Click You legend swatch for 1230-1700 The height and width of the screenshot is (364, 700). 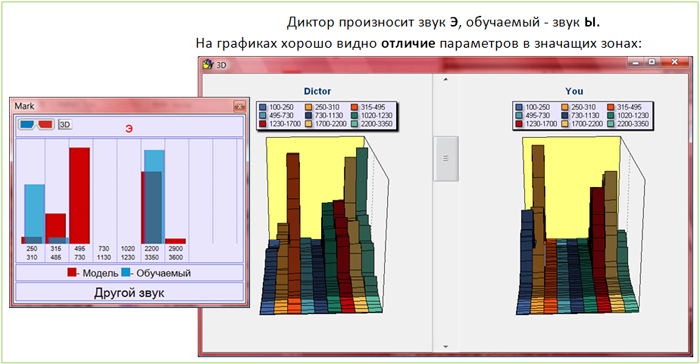519,124
